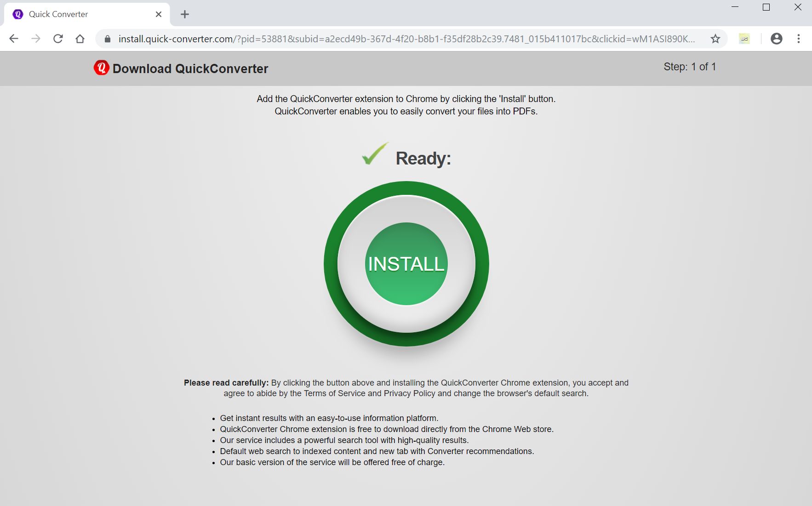
Task: Click 'Please read carefully:' bold text
Action: tap(226, 383)
